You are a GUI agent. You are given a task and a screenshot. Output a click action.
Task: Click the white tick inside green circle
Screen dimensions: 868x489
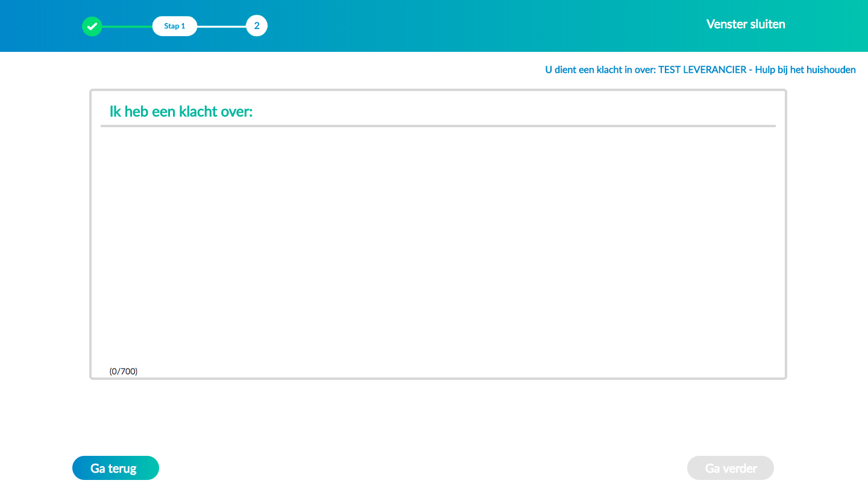(x=92, y=26)
